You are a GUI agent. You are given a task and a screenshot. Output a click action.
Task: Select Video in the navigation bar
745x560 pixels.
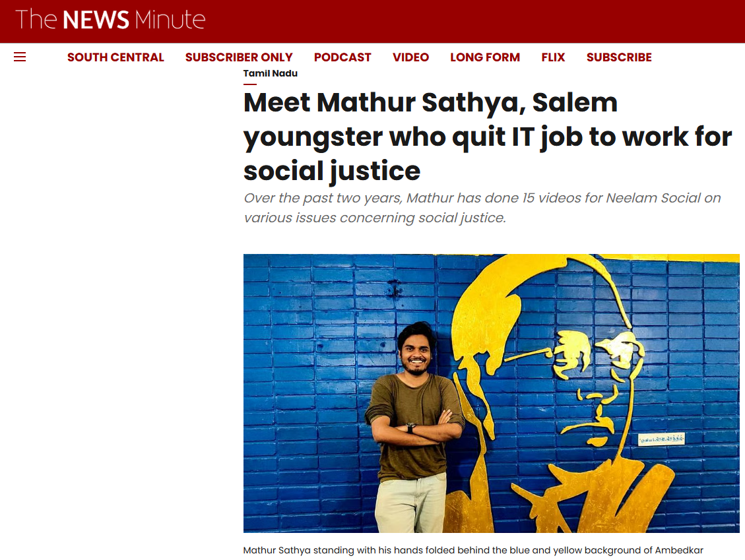tap(410, 57)
